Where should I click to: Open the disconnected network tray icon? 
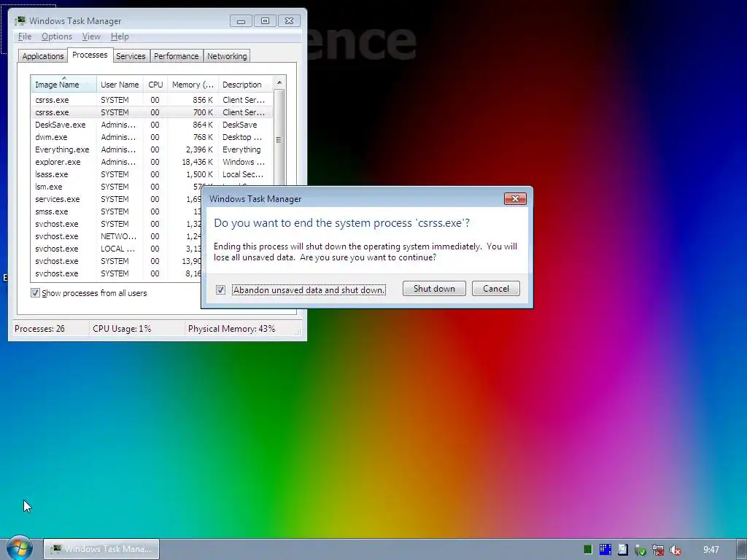(658, 550)
